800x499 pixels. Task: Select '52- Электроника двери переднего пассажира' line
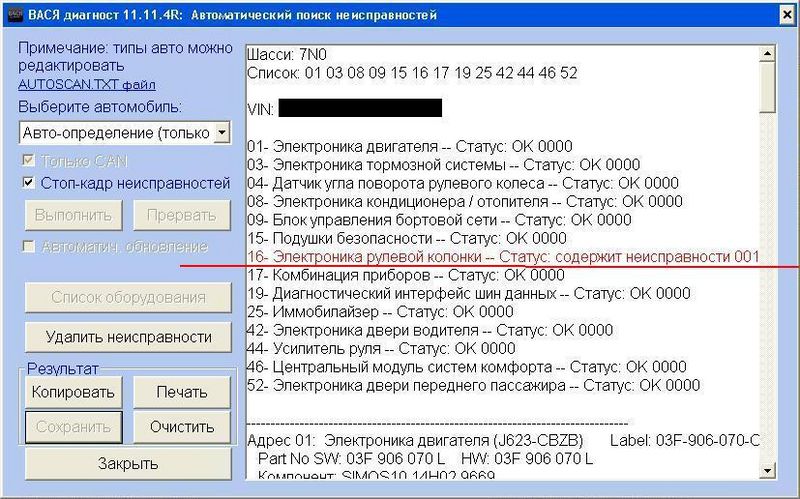(473, 385)
